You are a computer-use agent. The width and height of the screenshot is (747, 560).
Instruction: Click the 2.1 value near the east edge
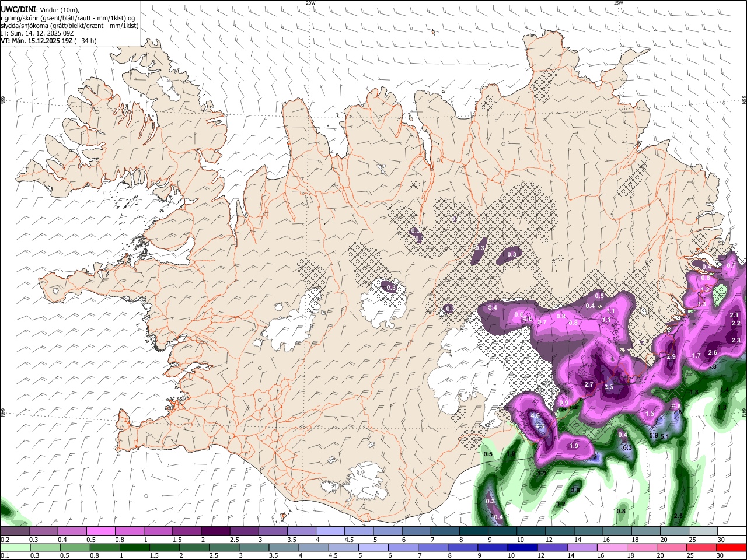coord(735,315)
